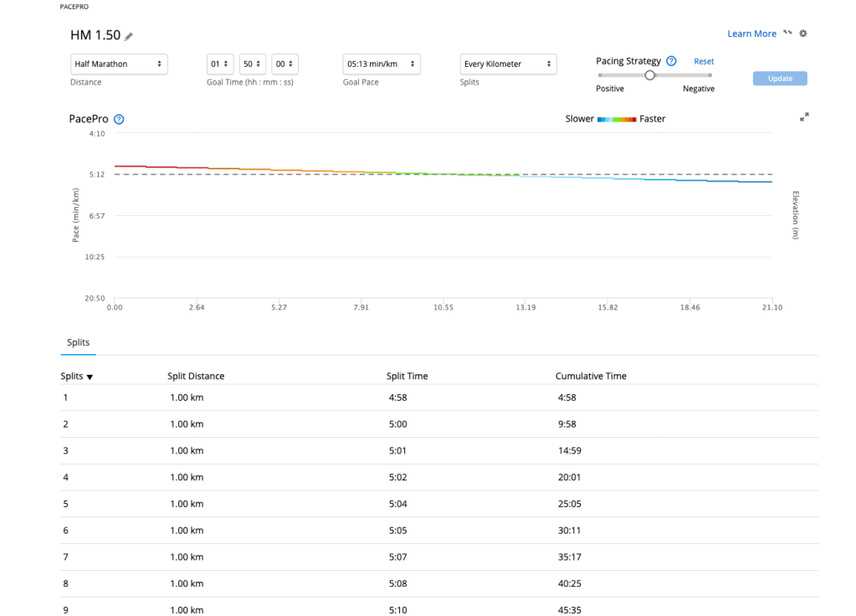Select the Splits tab
Viewport: 856px width, 616px height.
click(78, 342)
